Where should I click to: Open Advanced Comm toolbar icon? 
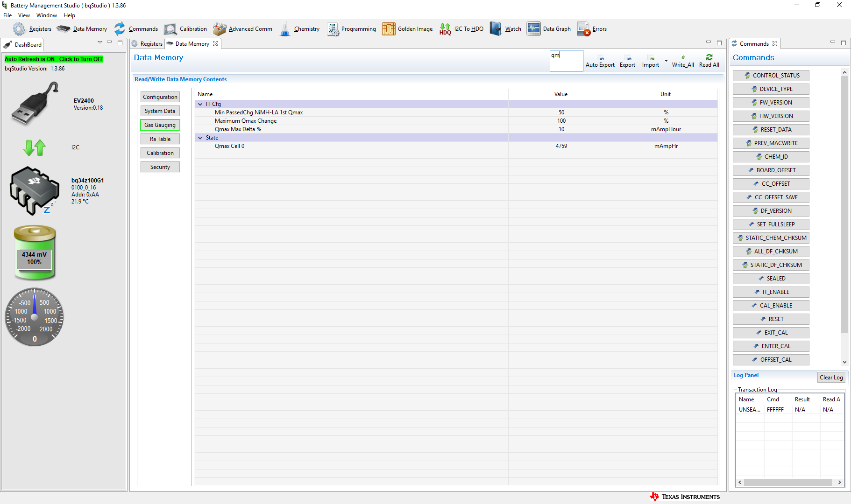click(220, 29)
